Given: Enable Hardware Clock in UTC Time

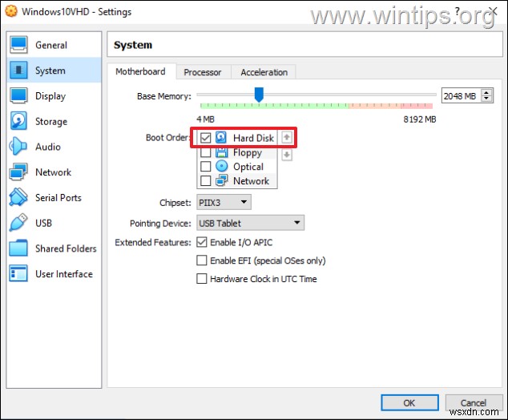Looking at the screenshot, I should point(201,278).
